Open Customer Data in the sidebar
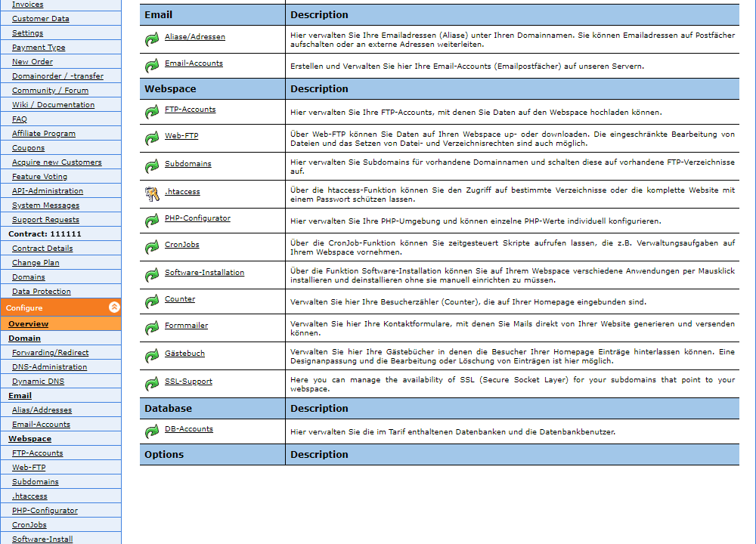 (x=41, y=19)
